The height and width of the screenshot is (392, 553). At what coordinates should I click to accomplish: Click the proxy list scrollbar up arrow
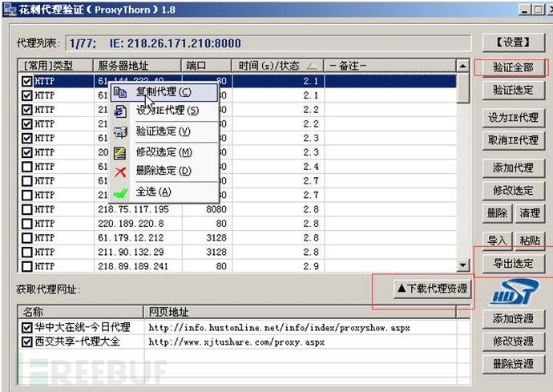click(462, 66)
